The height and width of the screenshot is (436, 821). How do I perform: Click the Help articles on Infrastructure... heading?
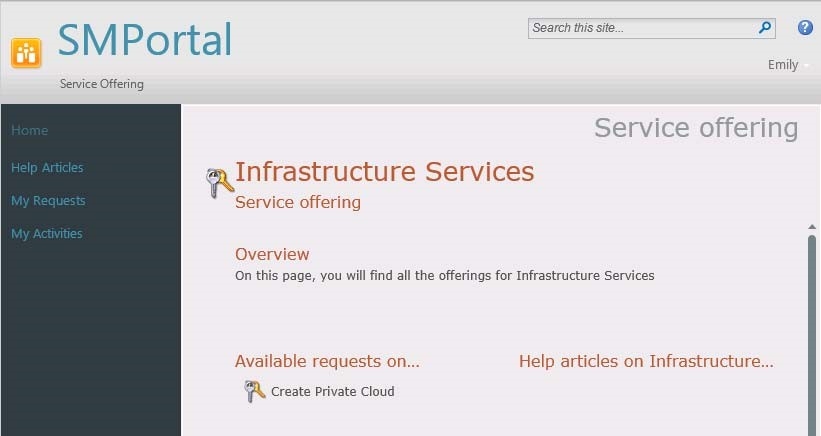(x=646, y=361)
